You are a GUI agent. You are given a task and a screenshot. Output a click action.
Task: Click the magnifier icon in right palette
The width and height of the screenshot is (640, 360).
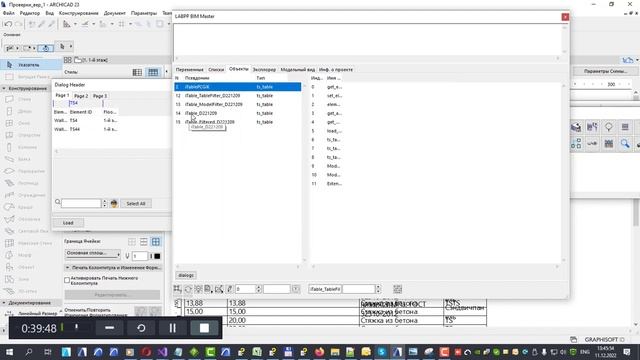point(625,144)
